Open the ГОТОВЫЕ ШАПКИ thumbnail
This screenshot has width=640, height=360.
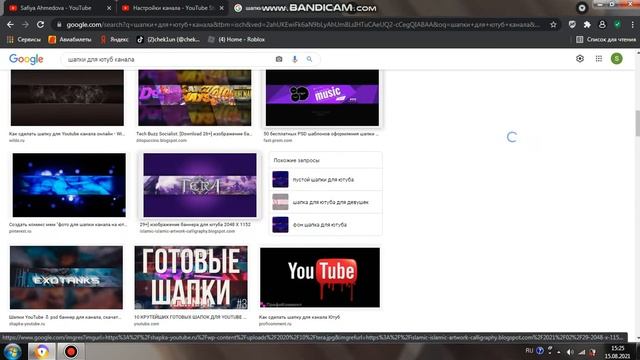coord(191,277)
